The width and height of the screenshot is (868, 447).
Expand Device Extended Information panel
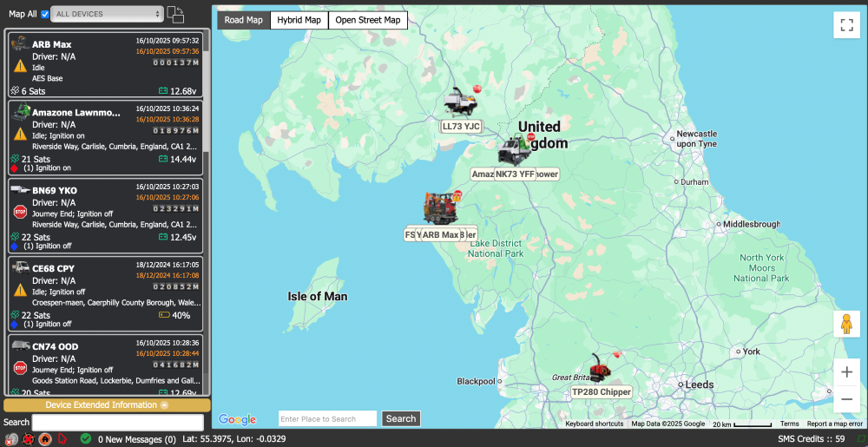(107, 405)
